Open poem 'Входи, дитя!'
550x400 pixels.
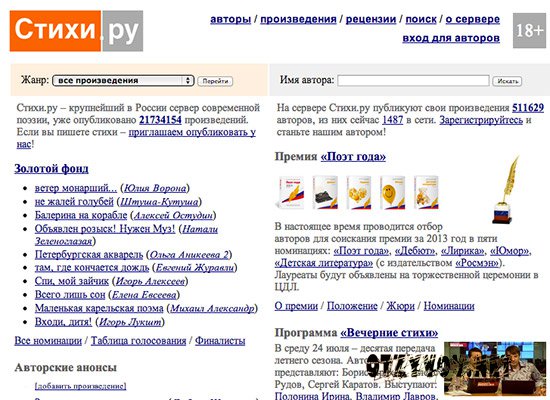tap(63, 322)
